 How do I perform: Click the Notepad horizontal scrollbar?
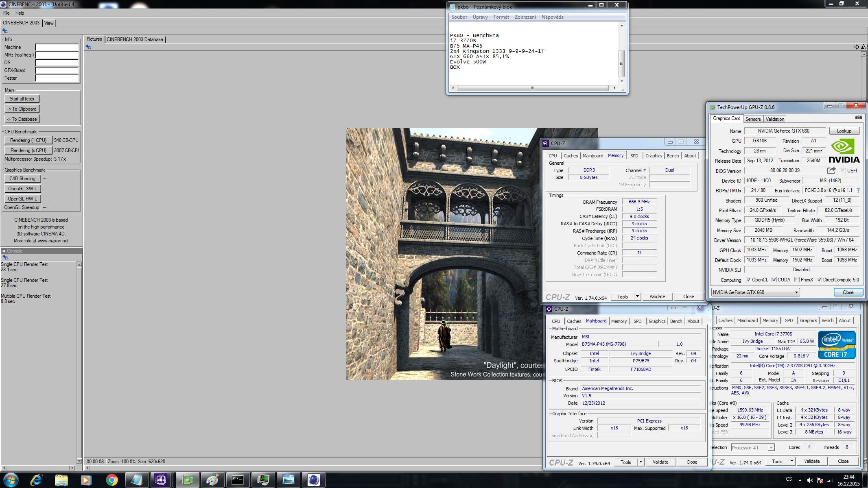pos(533,88)
